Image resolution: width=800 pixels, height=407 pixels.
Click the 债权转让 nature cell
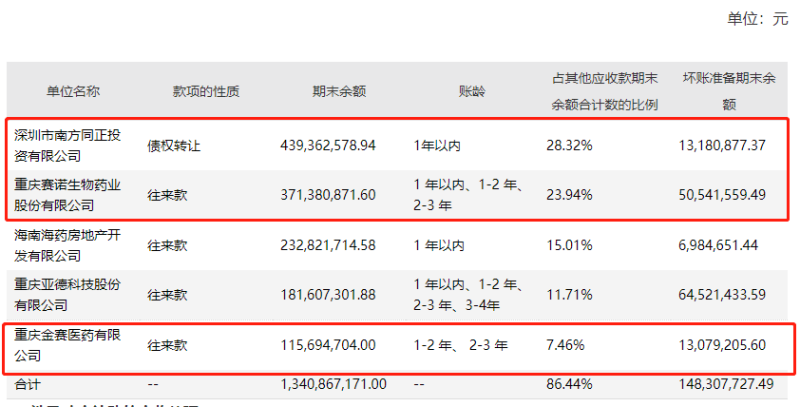click(x=174, y=146)
